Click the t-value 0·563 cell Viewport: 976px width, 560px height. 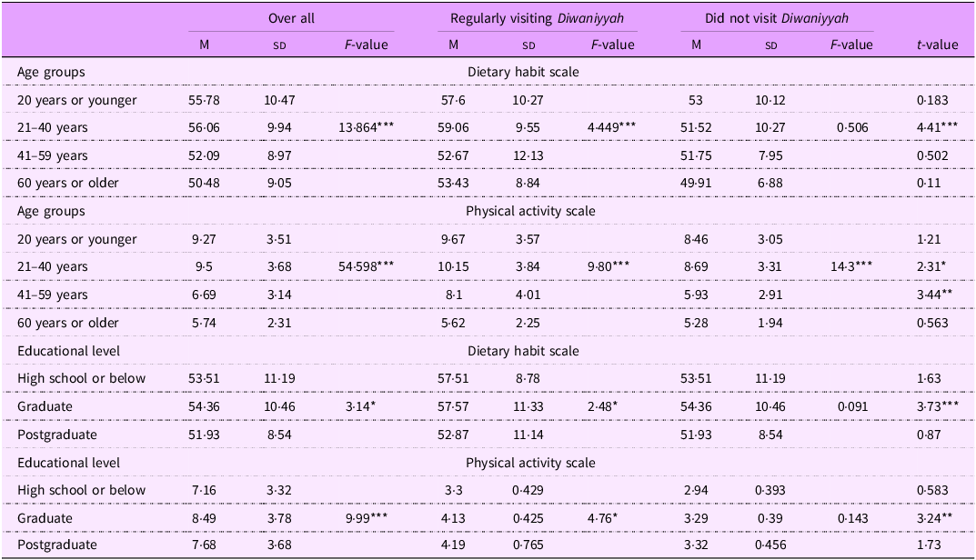point(932,323)
